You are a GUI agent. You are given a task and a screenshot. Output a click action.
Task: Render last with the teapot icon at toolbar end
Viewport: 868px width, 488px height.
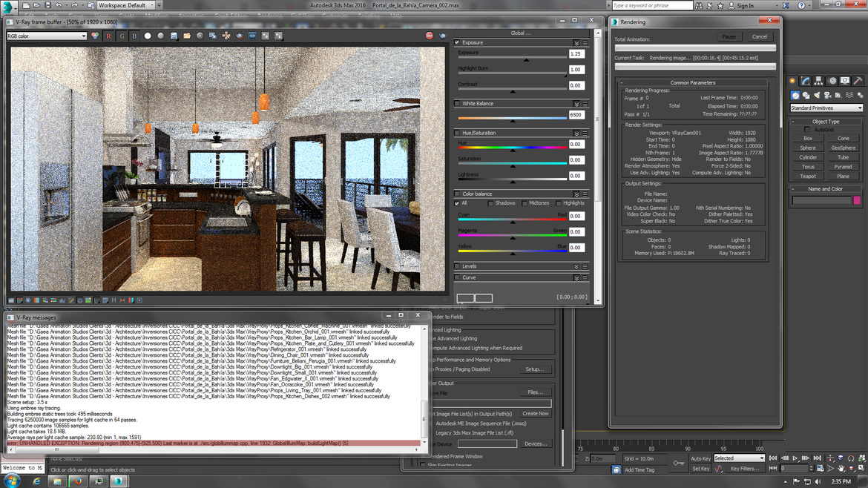pos(443,36)
